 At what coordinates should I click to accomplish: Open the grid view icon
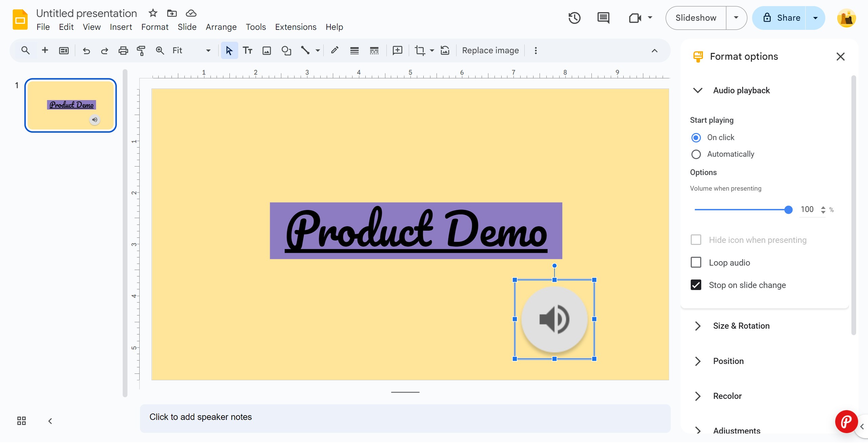21,421
